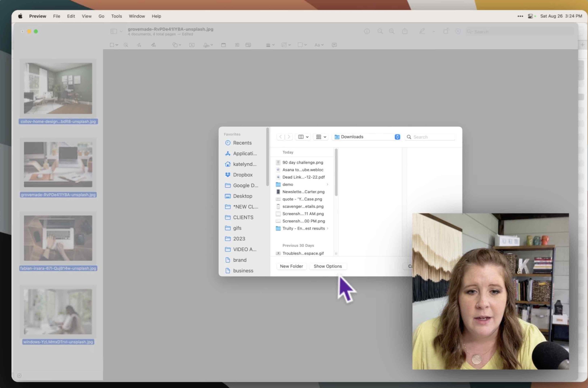Click the forward arrow in the save dialog
The image size is (588, 388).
click(x=289, y=137)
